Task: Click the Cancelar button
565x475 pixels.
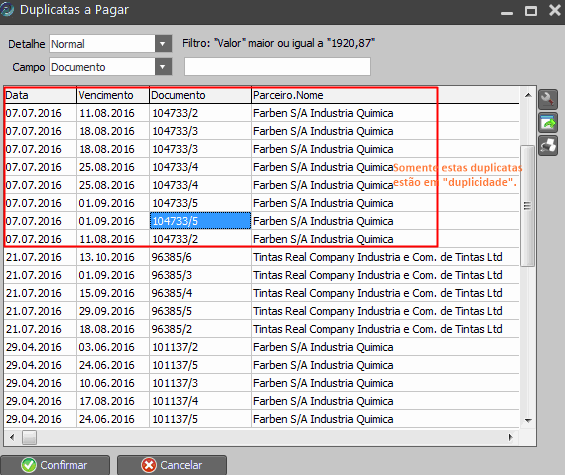Action: pyautogui.click(x=172, y=465)
